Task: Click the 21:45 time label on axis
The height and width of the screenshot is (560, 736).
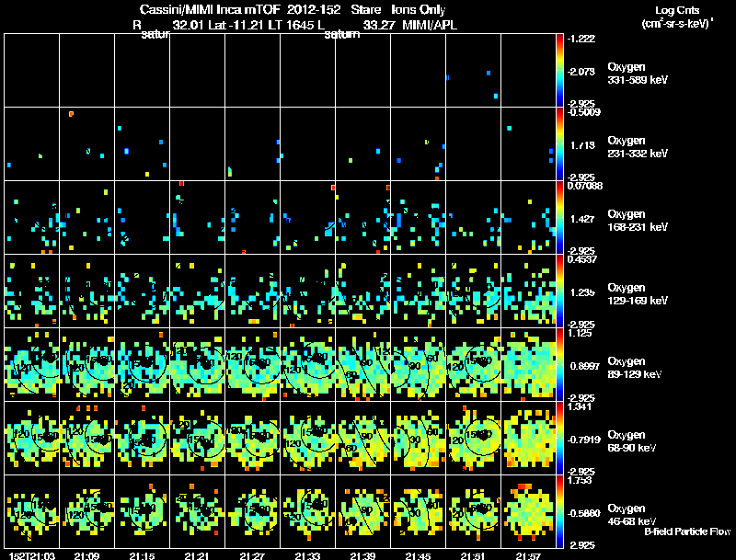Action: (418, 555)
